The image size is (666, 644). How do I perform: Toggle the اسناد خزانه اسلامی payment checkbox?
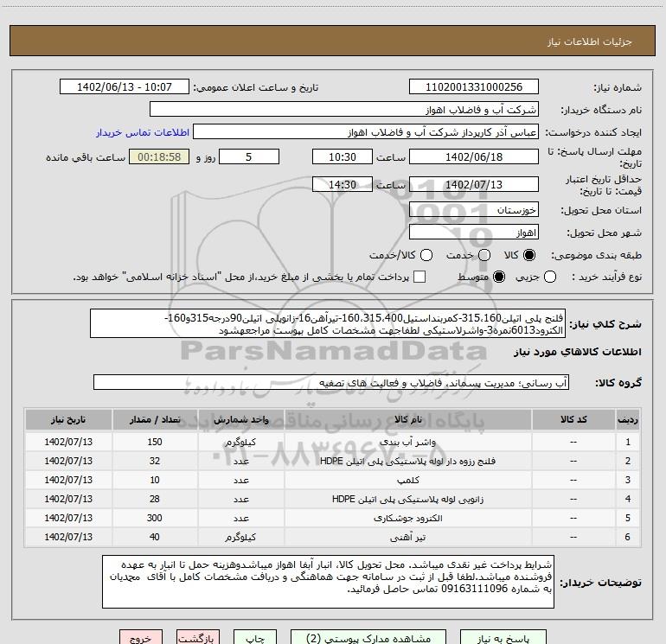(419, 277)
